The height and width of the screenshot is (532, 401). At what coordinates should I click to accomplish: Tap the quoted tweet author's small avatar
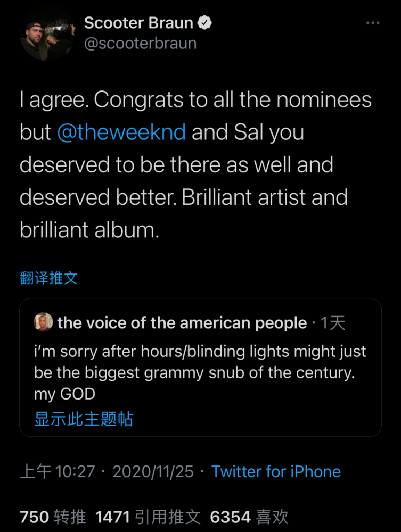43,322
